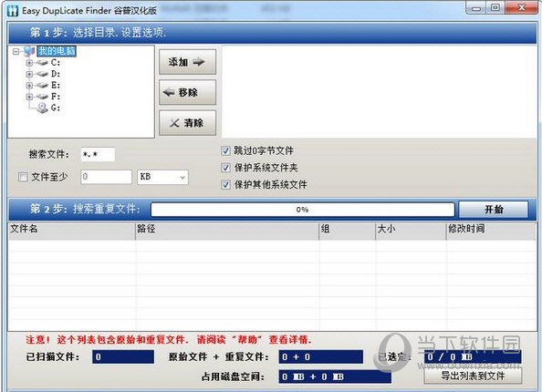Viewport: 542px width, 392px height.
Task: Select the E: drive label
Action: (x=56, y=85)
